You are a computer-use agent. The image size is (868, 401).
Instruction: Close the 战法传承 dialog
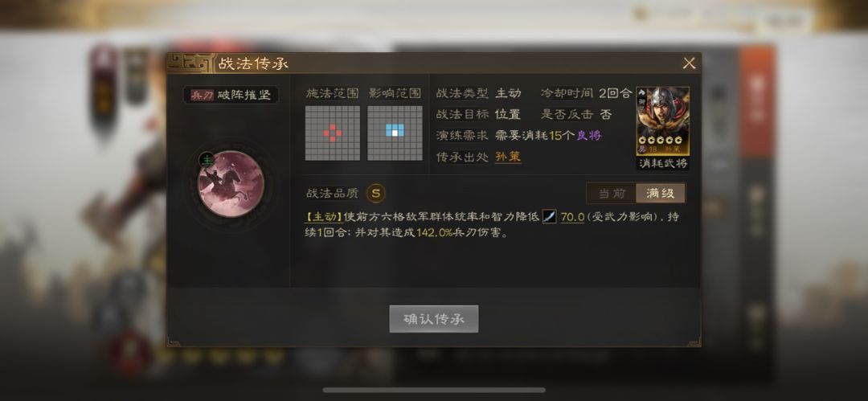tap(689, 63)
